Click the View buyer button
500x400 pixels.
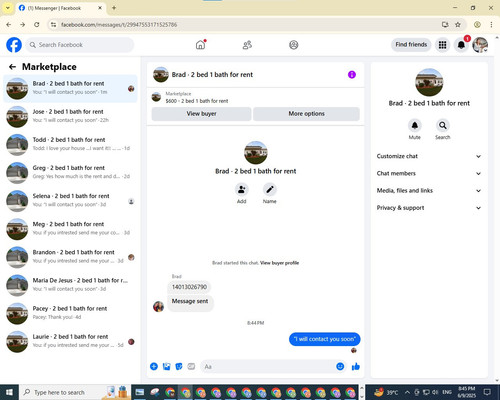tap(201, 114)
